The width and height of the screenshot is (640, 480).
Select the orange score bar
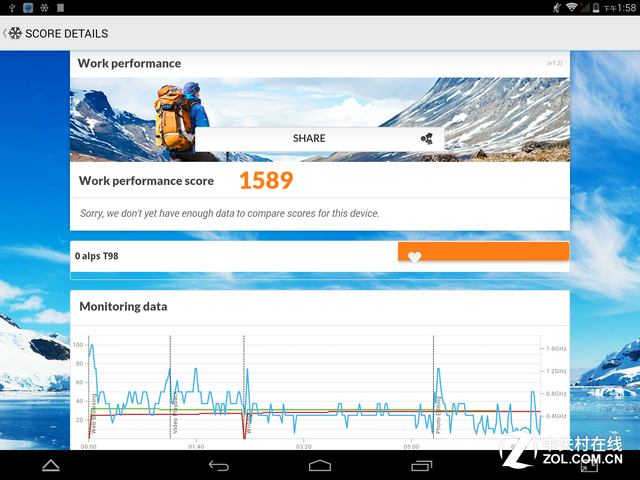pos(483,252)
